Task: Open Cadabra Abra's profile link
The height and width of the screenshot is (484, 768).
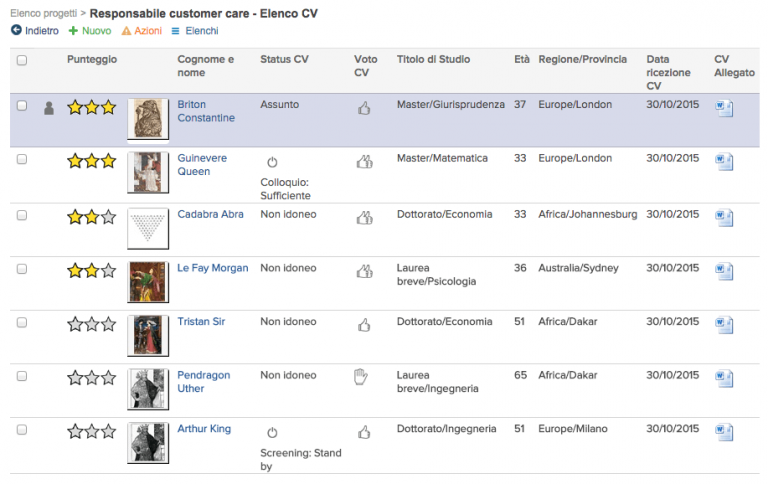Action: (x=210, y=214)
